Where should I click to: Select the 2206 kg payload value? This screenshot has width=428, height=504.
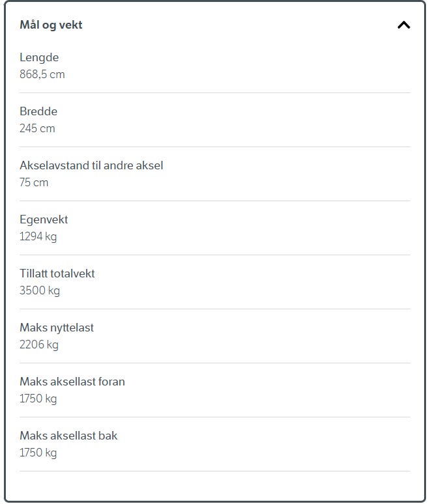pyautogui.click(x=39, y=344)
